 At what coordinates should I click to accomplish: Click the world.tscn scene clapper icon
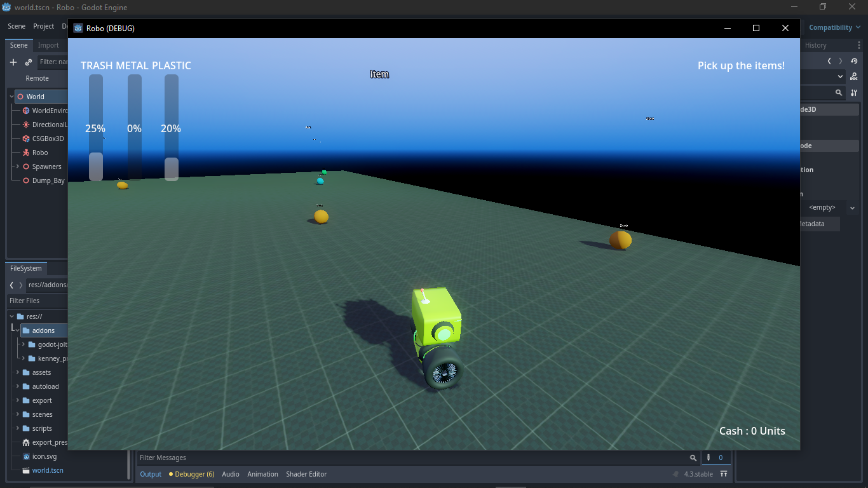tap(26, 470)
